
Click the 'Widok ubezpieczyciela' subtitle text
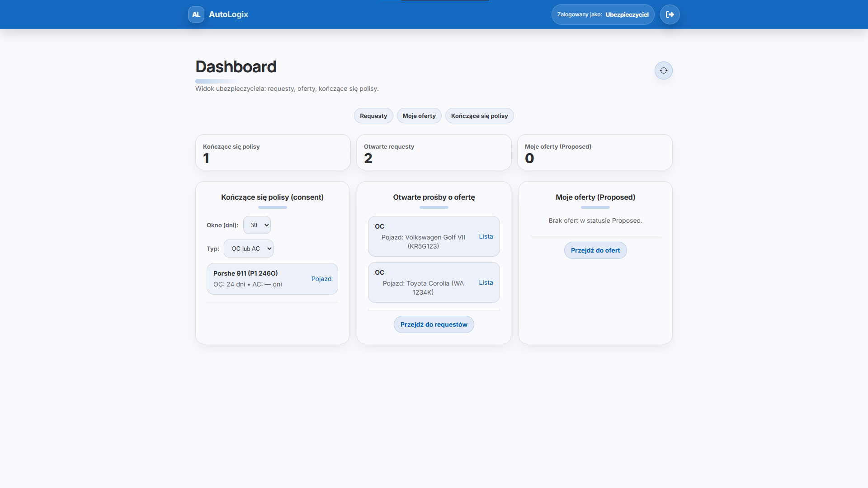click(287, 89)
